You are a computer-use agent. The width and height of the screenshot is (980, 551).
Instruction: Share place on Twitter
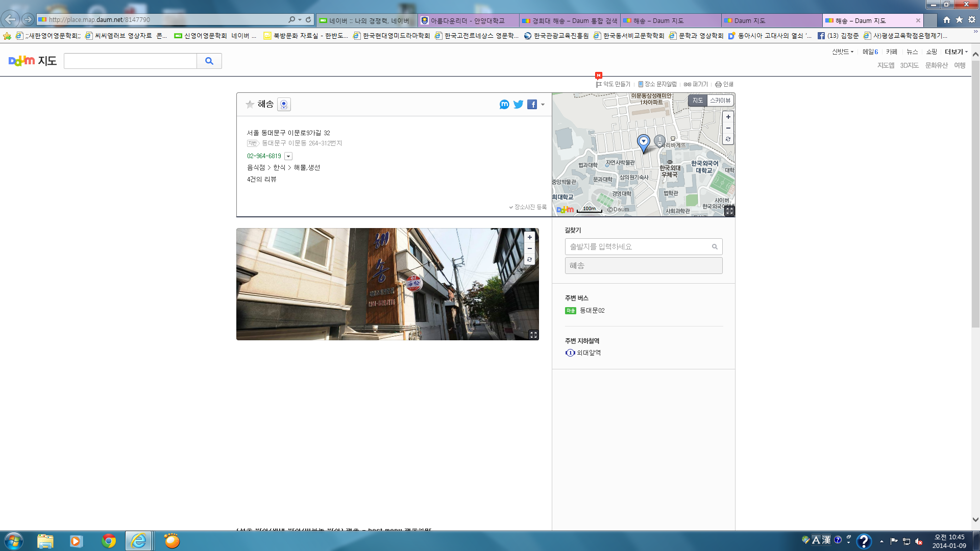click(x=518, y=105)
